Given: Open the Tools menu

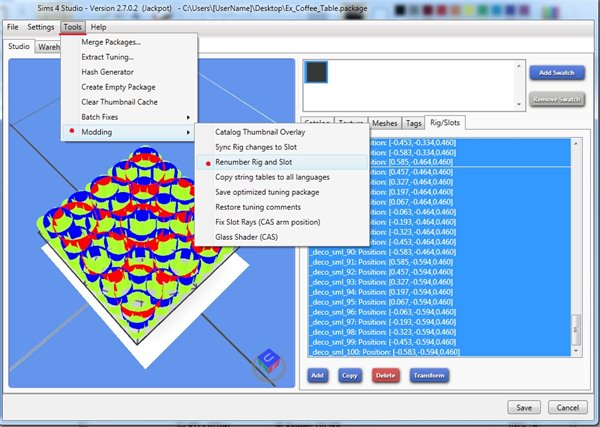Looking at the screenshot, I should point(72,27).
